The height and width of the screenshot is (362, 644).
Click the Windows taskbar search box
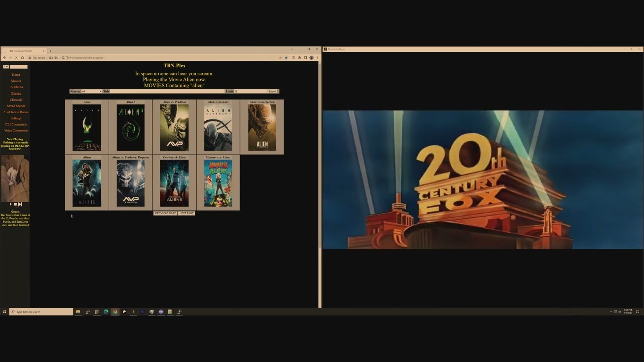pos(41,312)
